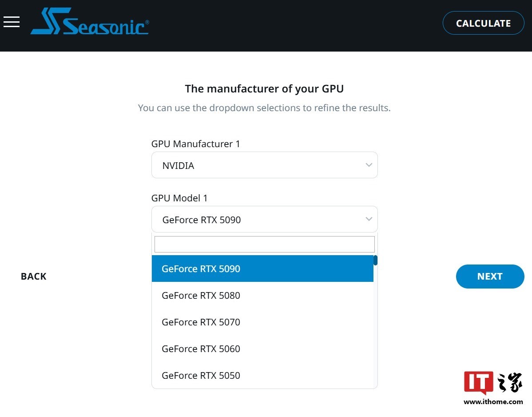Image resolution: width=532 pixels, height=417 pixels.
Task: Expand the NVIDIA manufacturer dropdown
Action: coord(264,165)
